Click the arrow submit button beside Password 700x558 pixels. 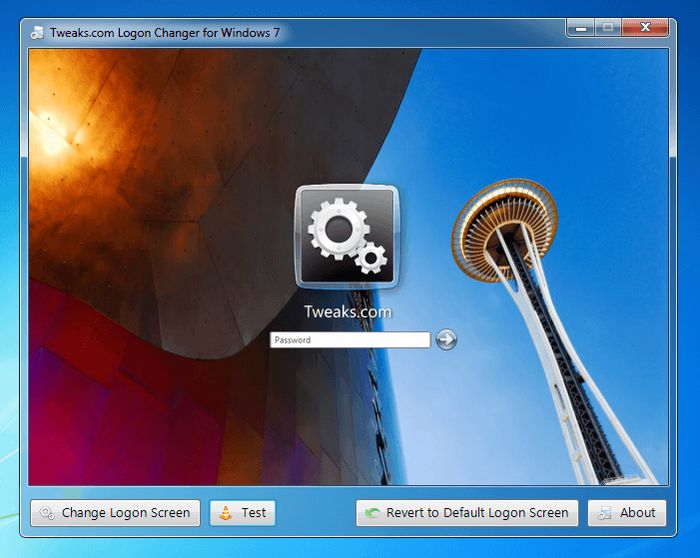click(x=446, y=339)
